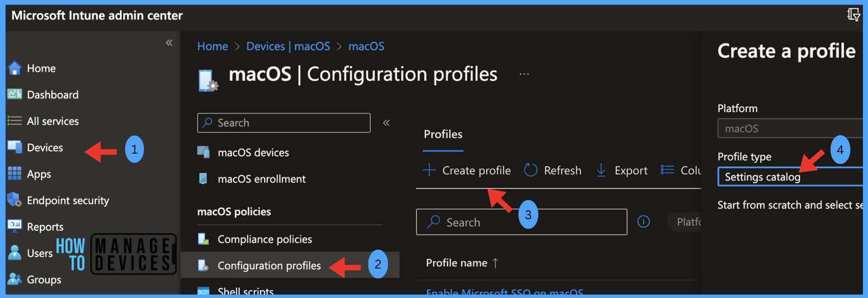This screenshot has width=868, height=298.
Task: Select Configuration profiles menu item
Action: (269, 266)
